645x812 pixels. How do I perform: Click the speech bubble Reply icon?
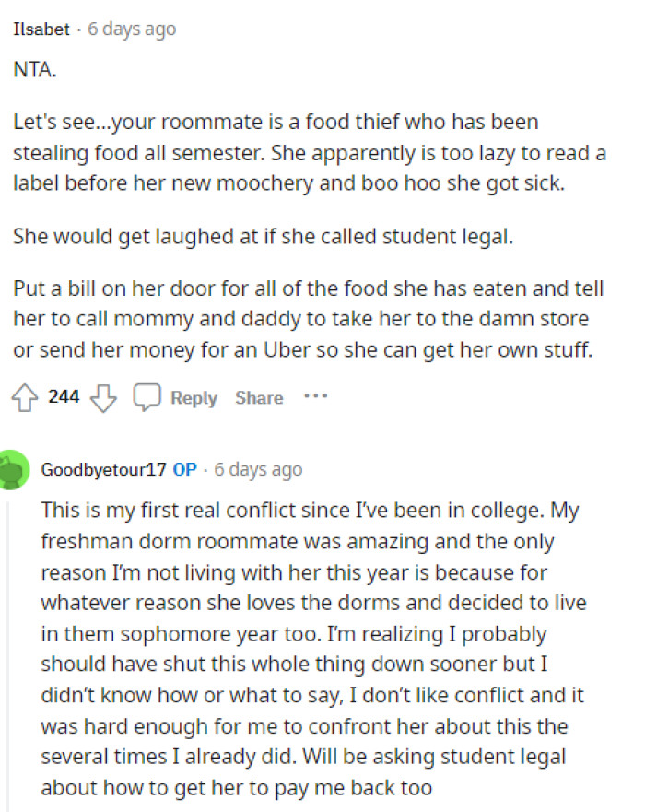tap(147, 397)
